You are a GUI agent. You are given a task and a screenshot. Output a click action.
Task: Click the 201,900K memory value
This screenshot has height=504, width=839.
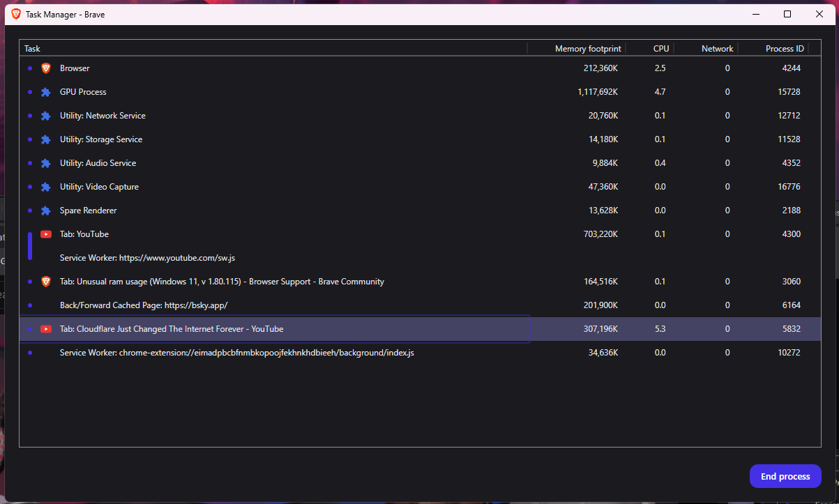point(600,305)
